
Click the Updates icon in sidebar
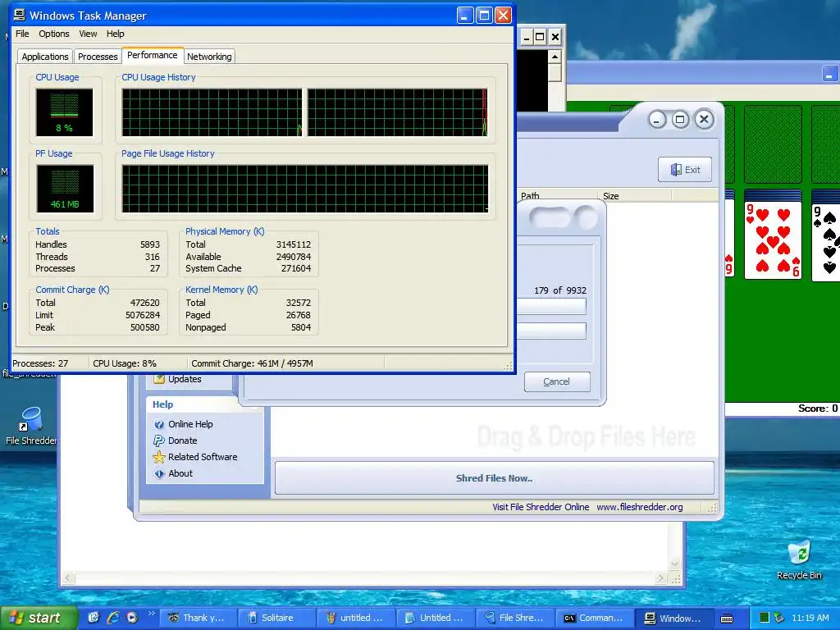[x=159, y=379]
